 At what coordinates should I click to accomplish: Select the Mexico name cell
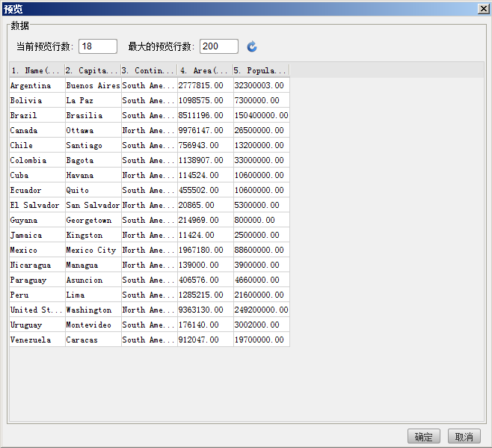[x=37, y=250]
